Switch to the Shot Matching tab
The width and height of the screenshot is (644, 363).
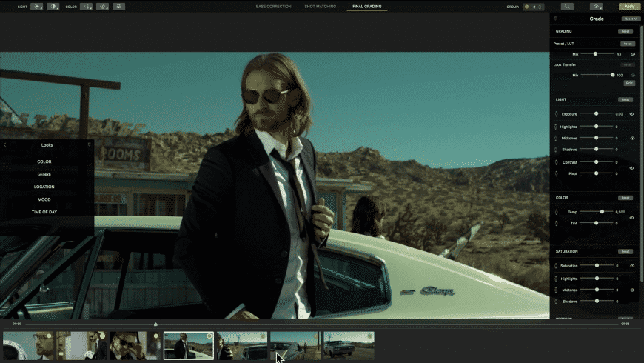tap(320, 6)
